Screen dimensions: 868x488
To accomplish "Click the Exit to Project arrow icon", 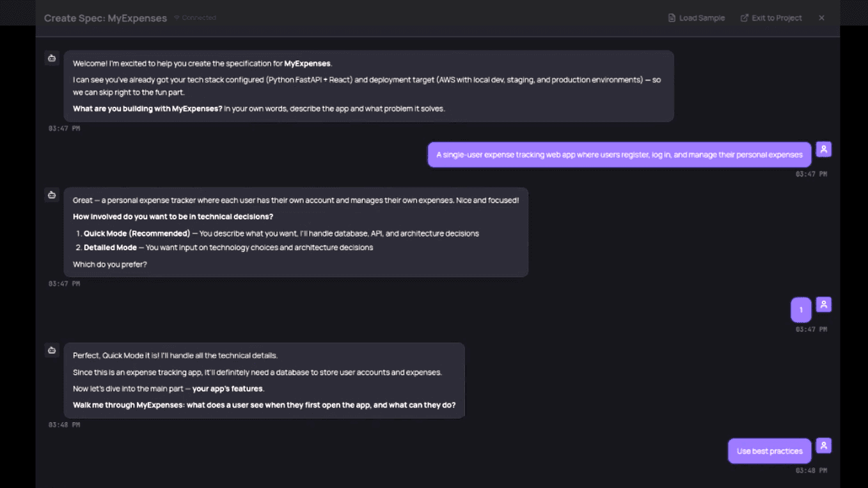I will (744, 18).
